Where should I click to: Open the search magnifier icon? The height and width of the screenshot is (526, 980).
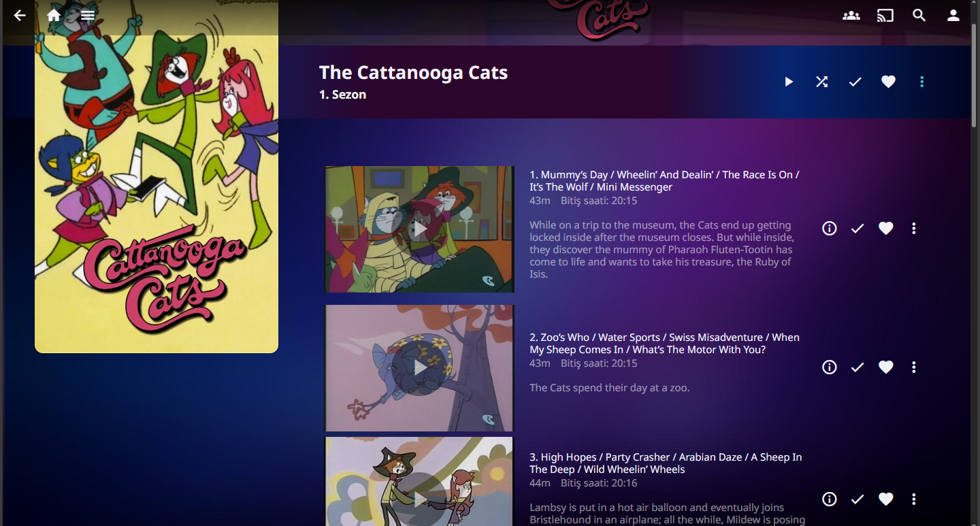pyautogui.click(x=919, y=15)
